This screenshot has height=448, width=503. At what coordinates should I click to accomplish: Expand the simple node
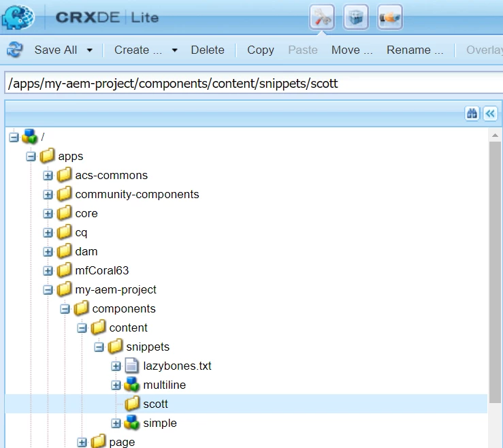coord(116,423)
